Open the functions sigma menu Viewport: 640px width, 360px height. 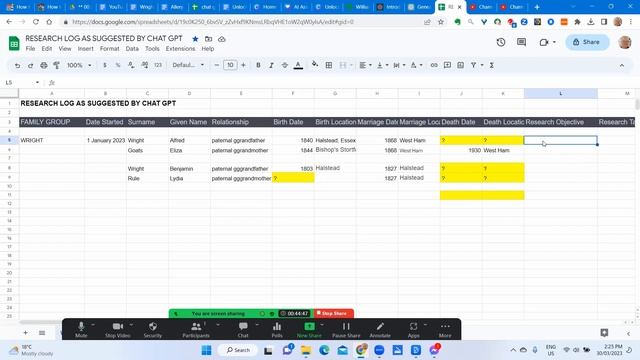coord(492,65)
